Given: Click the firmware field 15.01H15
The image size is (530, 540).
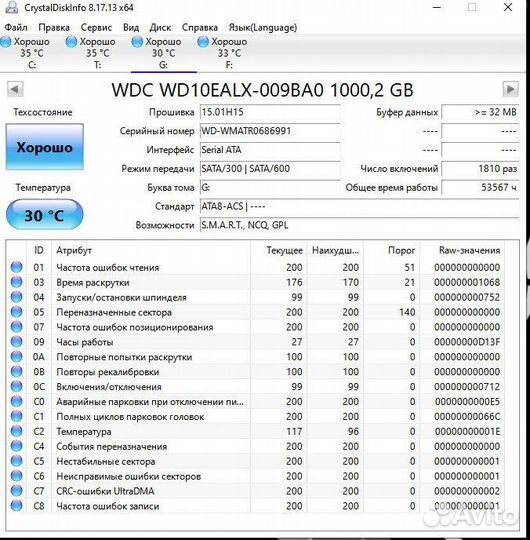Looking at the screenshot, I should click(x=270, y=112).
